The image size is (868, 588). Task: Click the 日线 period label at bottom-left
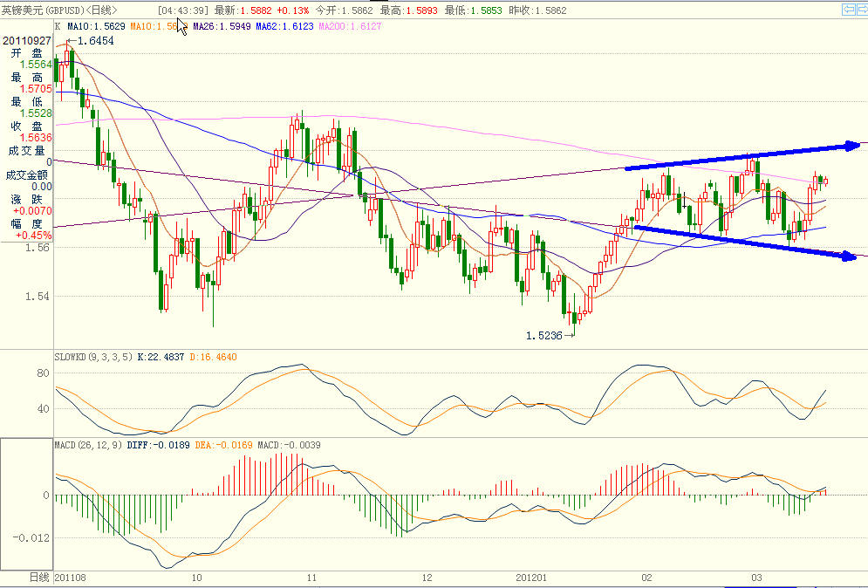39,578
